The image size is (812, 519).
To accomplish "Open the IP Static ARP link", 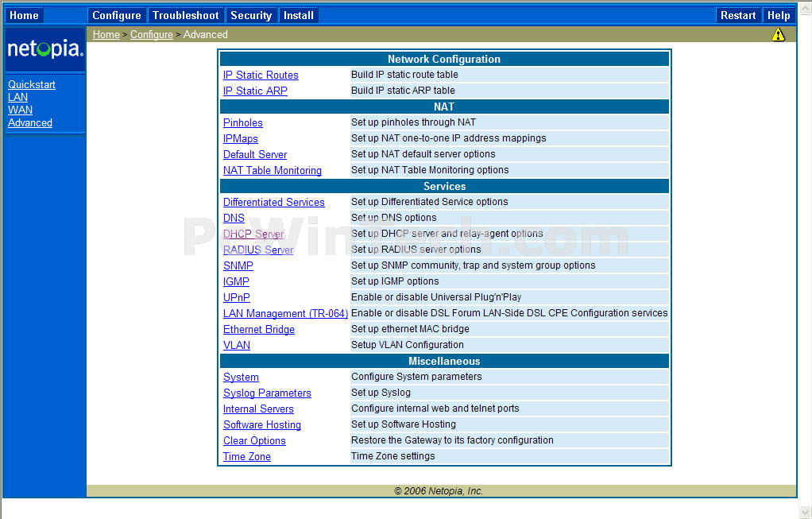I will pyautogui.click(x=255, y=91).
